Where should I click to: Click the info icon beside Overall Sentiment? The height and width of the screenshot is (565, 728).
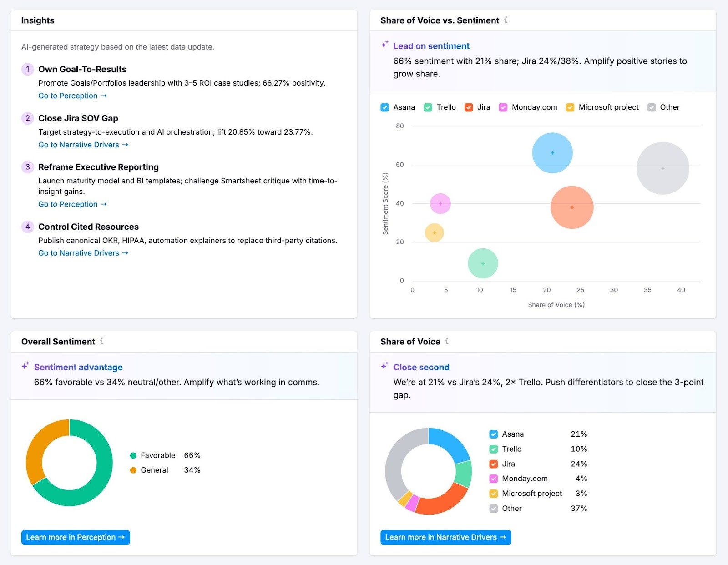pos(102,341)
